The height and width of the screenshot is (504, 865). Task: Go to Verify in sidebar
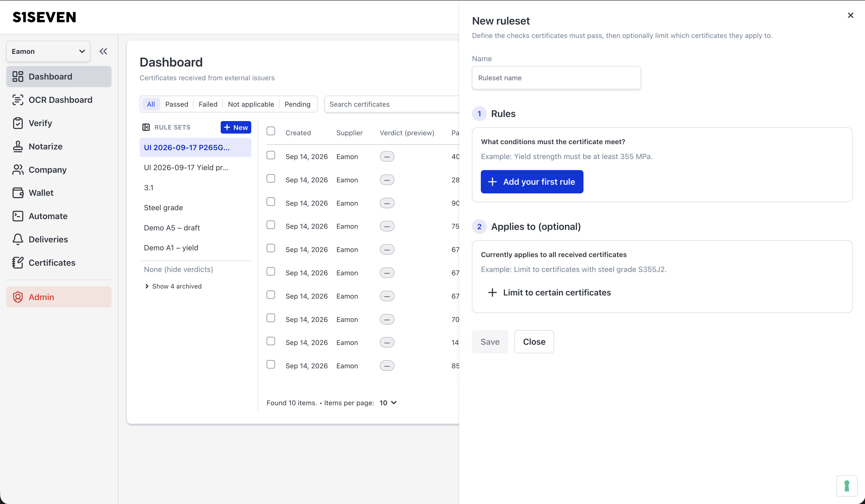pos(59,123)
